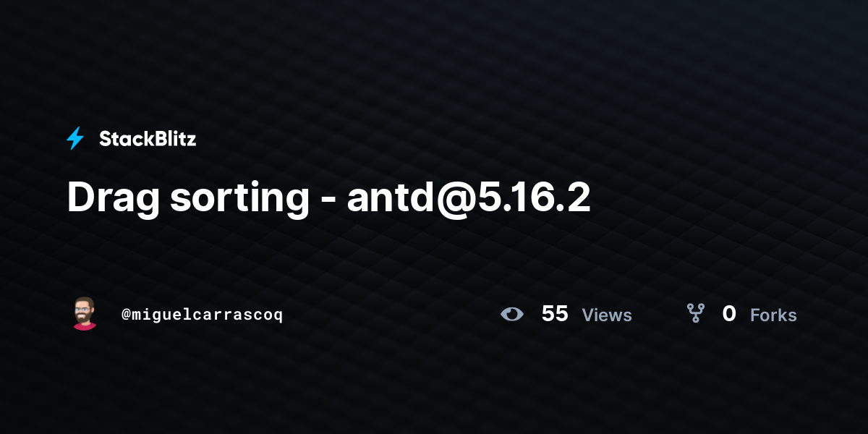This screenshot has height=434, width=868.
Task: Click the fork branch icon
Action: click(x=696, y=313)
